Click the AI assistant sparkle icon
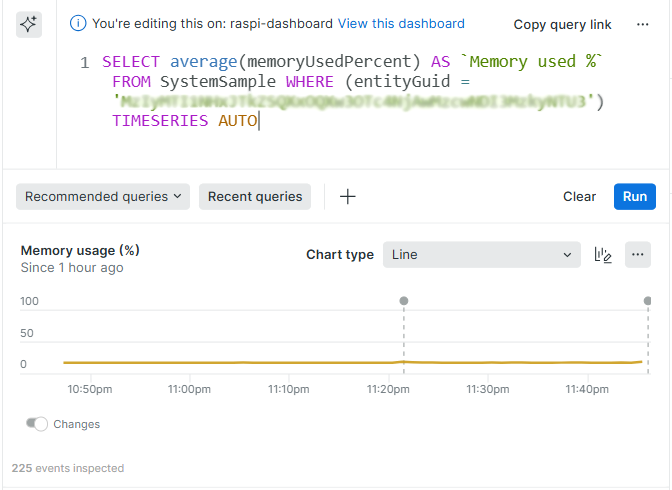 [x=28, y=25]
